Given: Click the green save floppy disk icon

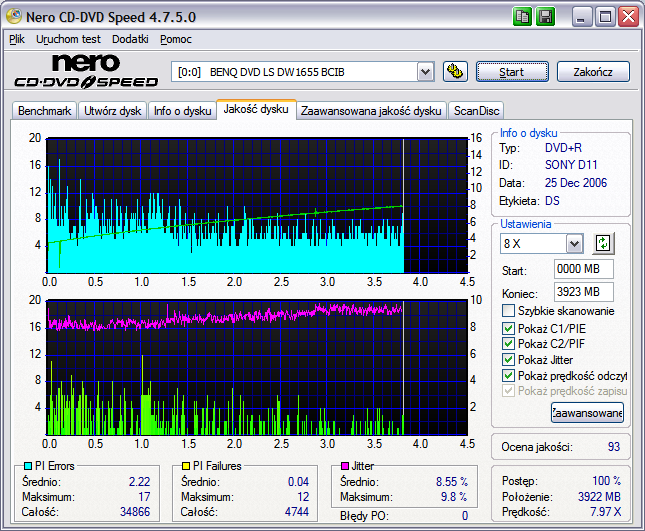Looking at the screenshot, I should tap(545, 17).
